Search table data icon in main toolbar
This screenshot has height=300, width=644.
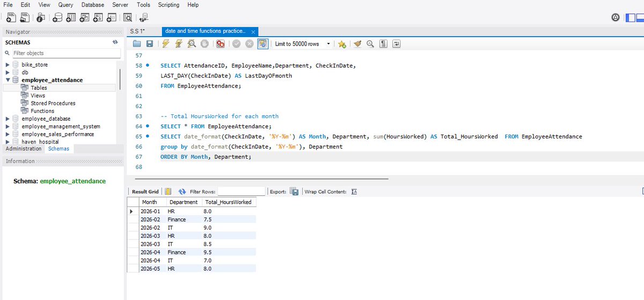[128, 17]
